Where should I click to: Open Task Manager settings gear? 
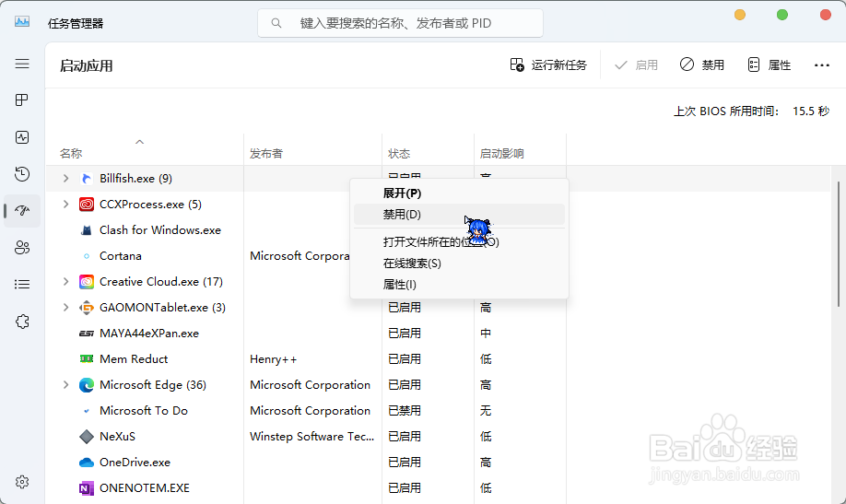click(x=22, y=482)
